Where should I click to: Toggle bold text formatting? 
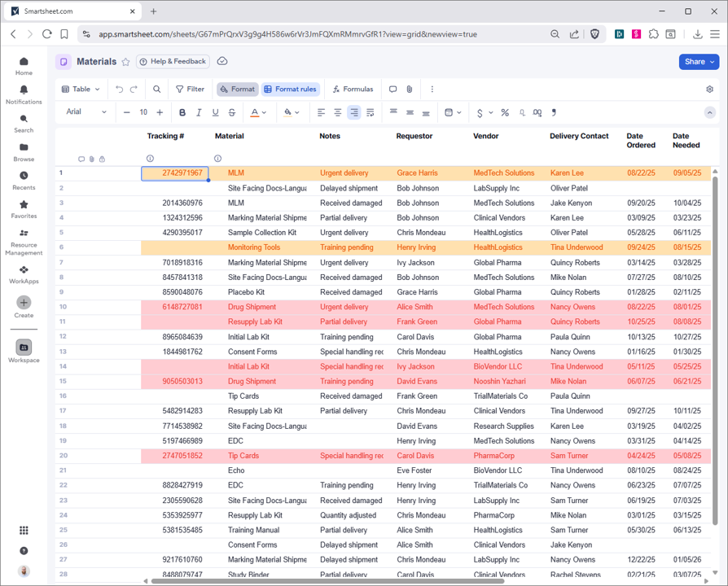coord(182,112)
